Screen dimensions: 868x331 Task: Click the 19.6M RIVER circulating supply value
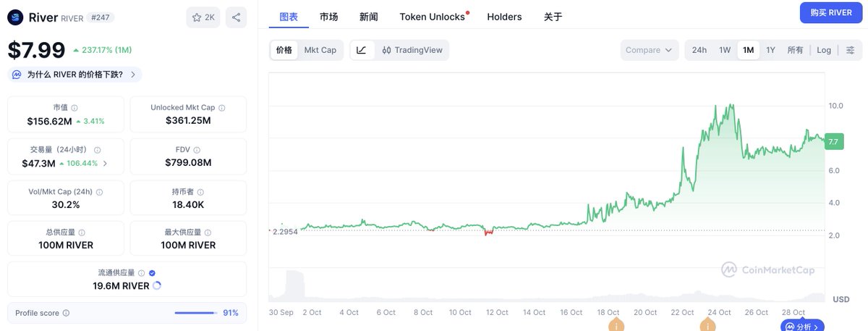[x=120, y=286]
